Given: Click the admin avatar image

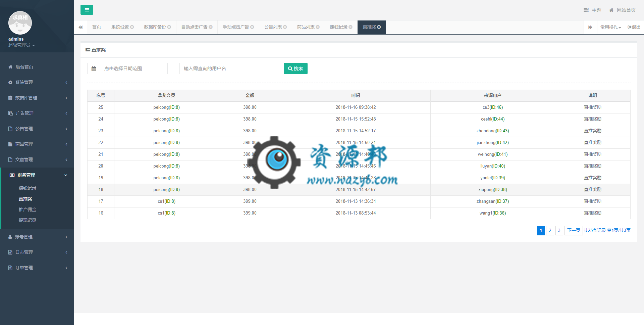Looking at the screenshot, I should [20, 23].
